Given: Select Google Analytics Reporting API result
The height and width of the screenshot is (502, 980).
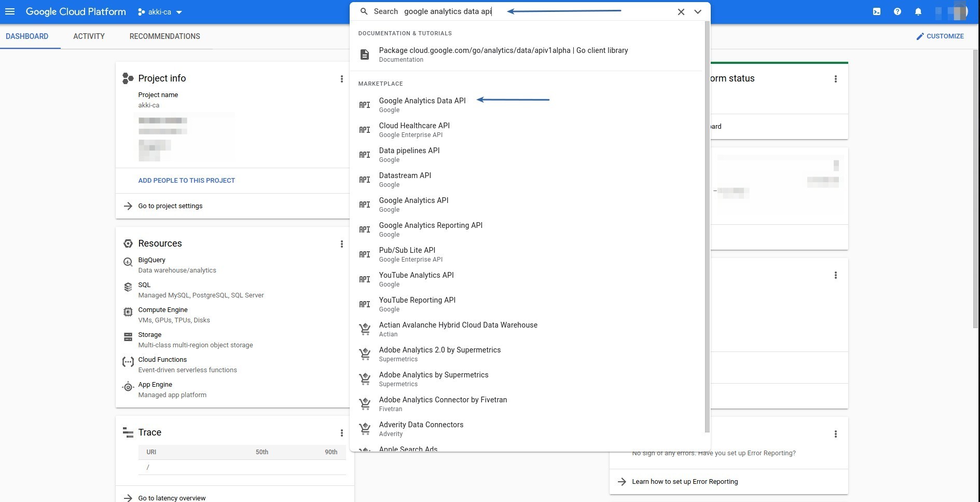Looking at the screenshot, I should click(x=430, y=225).
